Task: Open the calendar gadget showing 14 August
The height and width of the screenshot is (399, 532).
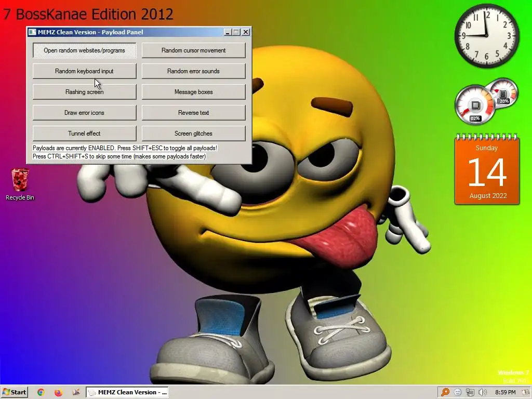Action: pyautogui.click(x=487, y=169)
